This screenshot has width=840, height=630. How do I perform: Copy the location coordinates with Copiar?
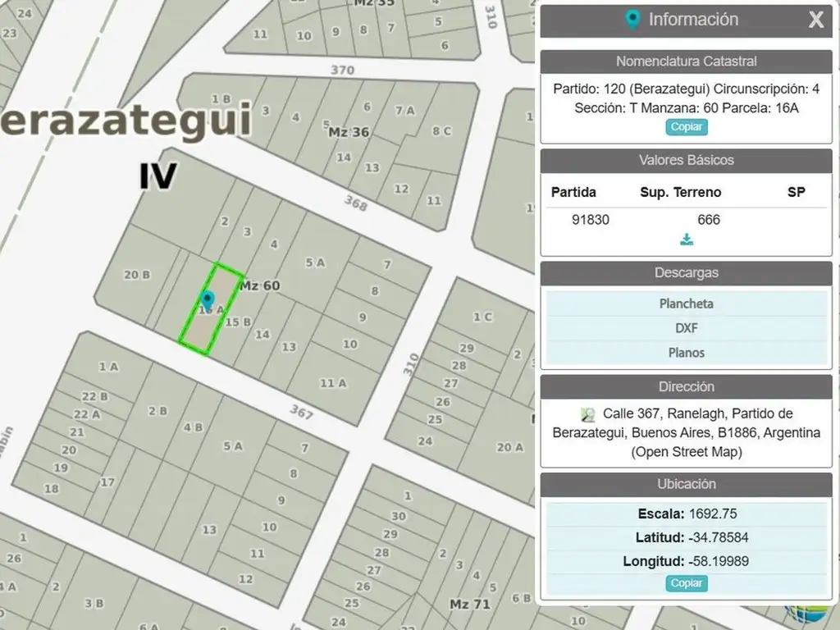point(686,583)
